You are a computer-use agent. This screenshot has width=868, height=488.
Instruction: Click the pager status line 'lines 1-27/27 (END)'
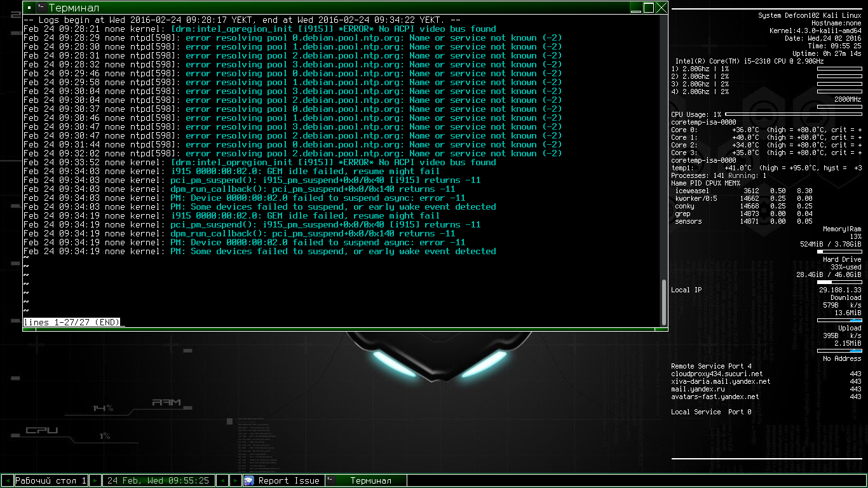click(x=72, y=322)
